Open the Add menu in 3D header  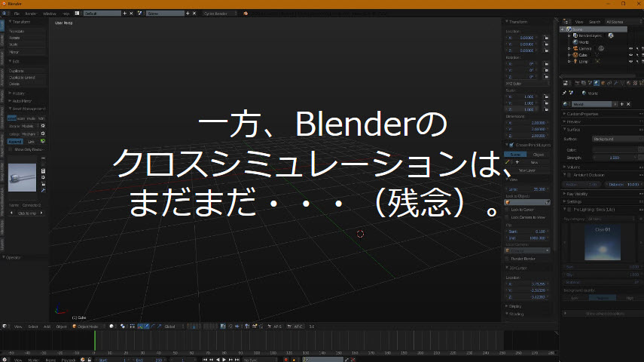pos(47,327)
